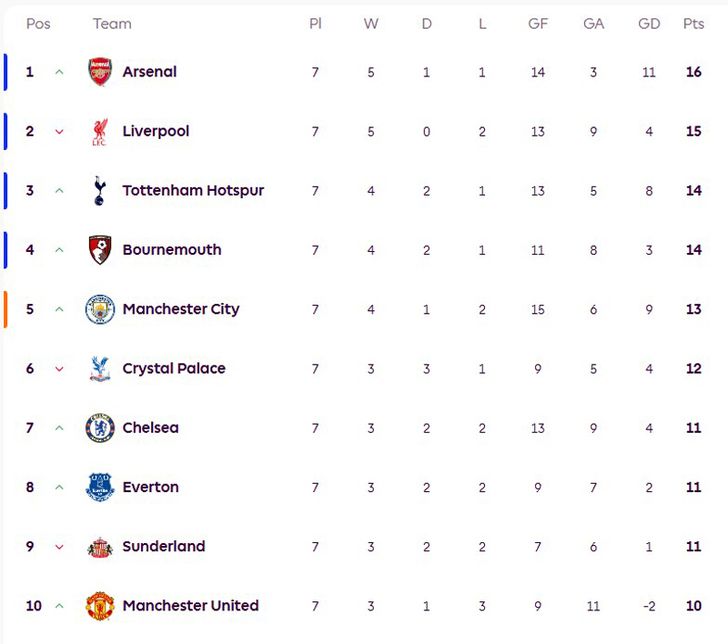Click Arsenal's 16 points value
The width and height of the screenshot is (728, 644).
[693, 72]
